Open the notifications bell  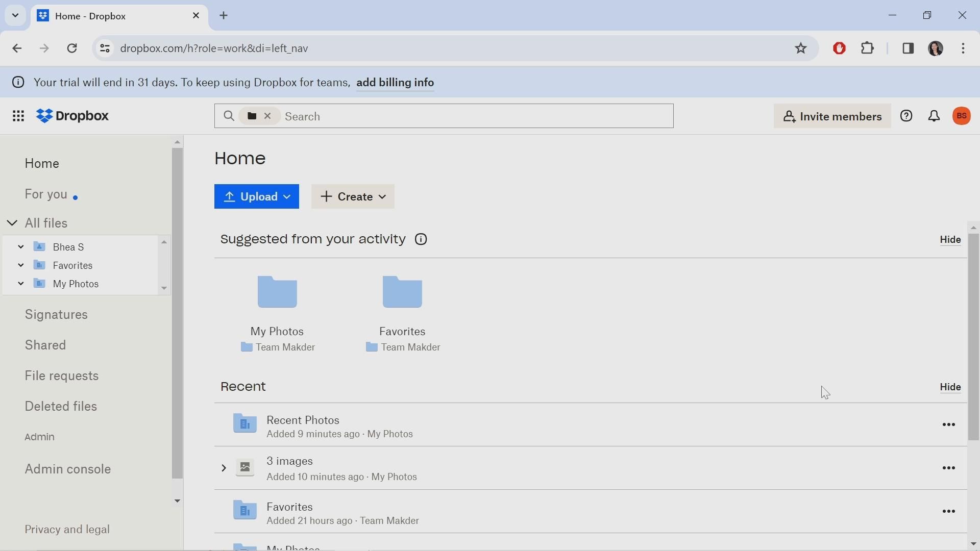(934, 116)
